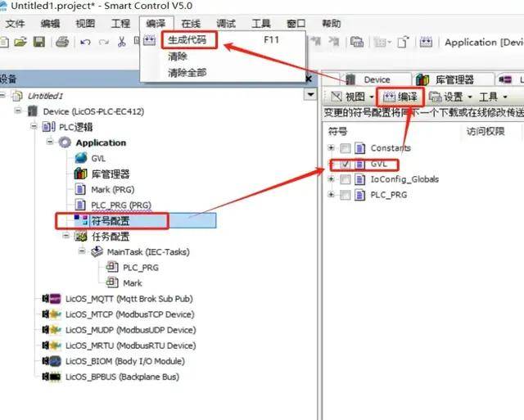Switch to the 库管理器 tab
Viewport: 524px width, 420px height.
[x=446, y=79]
